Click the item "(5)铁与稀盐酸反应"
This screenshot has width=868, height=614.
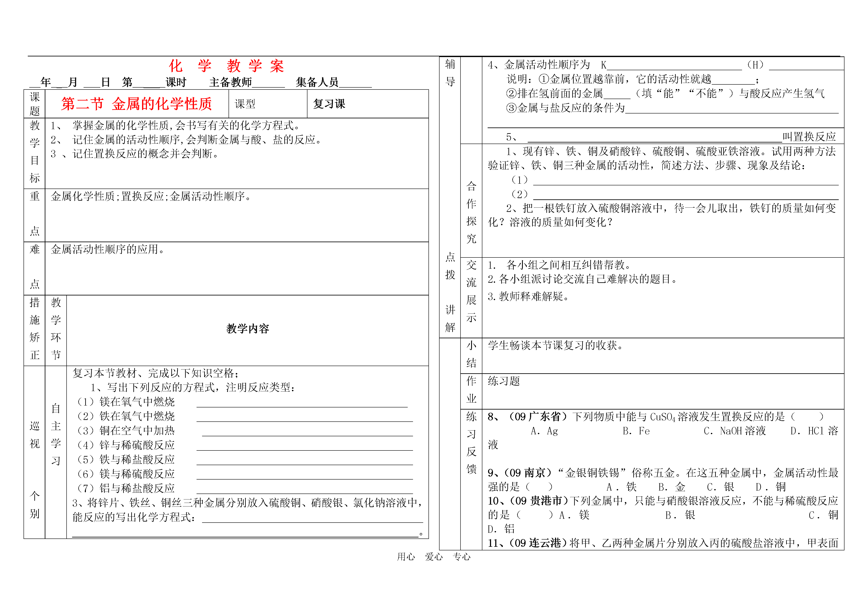125,460
